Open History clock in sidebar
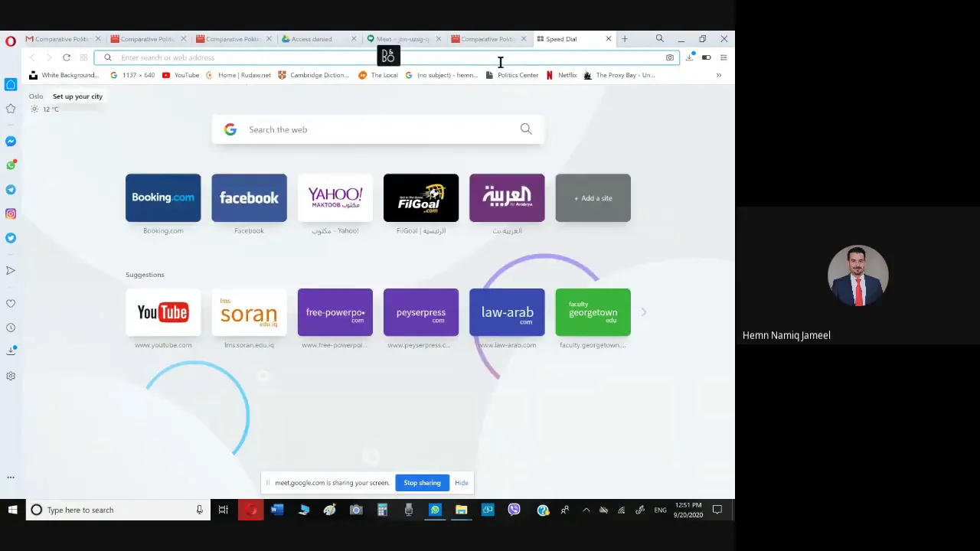The width and height of the screenshot is (980, 551). click(11, 328)
